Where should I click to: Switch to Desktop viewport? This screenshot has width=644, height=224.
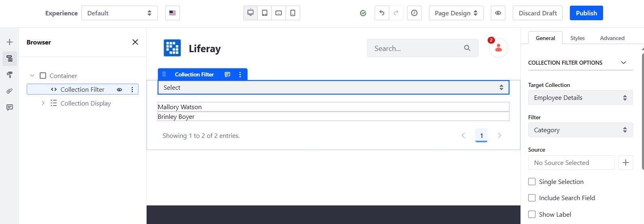pyautogui.click(x=250, y=13)
